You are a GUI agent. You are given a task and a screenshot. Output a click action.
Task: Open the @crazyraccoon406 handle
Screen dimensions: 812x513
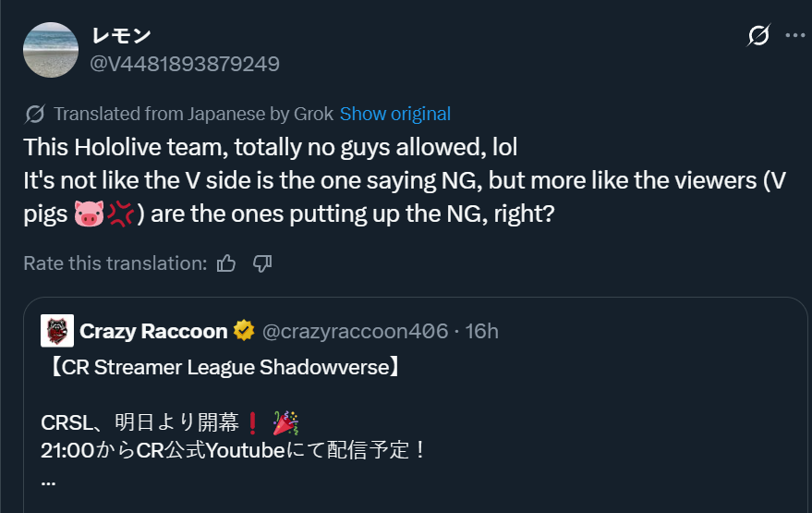click(356, 331)
